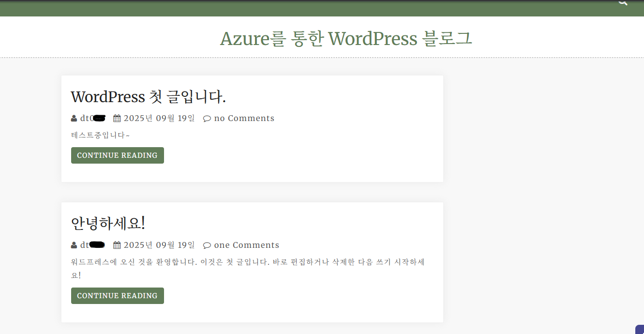Click the comment bubble icon beside one Comments
Screen dimensions: 644x334
coord(207,245)
